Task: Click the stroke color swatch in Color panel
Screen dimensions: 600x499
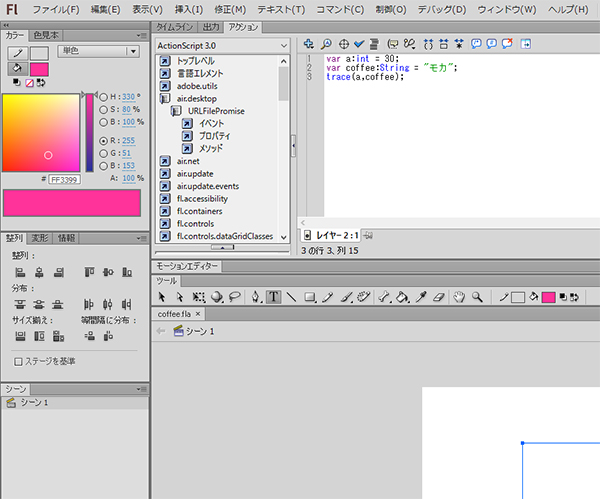Action: pos(39,53)
